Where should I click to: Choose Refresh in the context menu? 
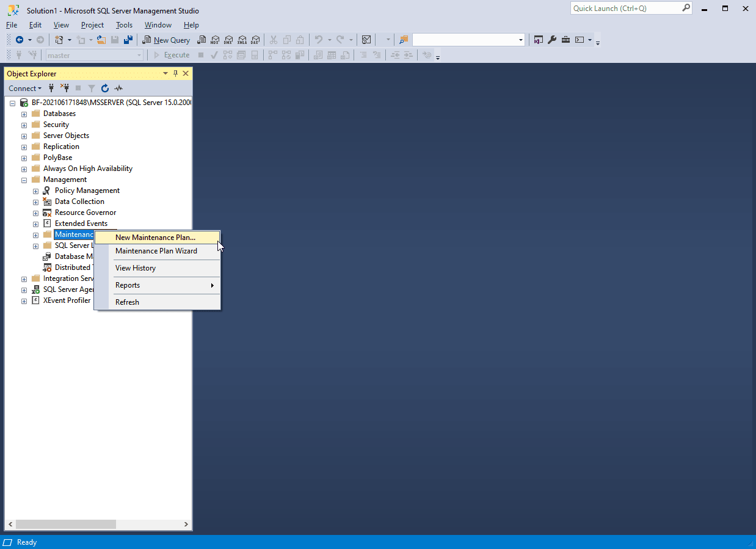[x=158, y=302]
